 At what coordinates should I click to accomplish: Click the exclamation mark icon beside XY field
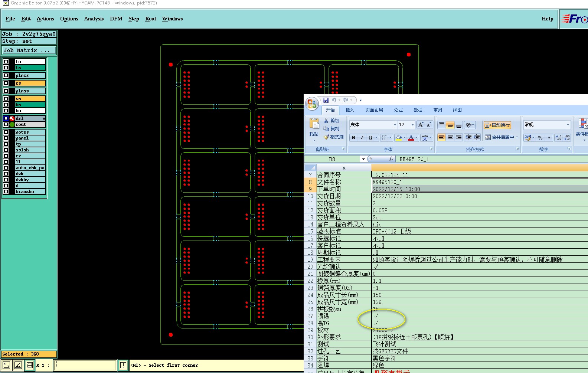click(x=123, y=365)
